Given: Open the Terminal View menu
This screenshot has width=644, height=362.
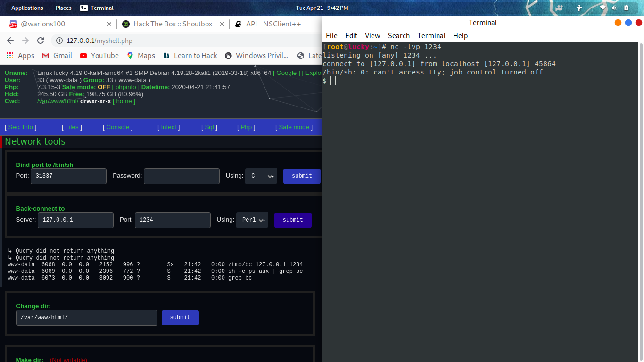Looking at the screenshot, I should point(372,36).
